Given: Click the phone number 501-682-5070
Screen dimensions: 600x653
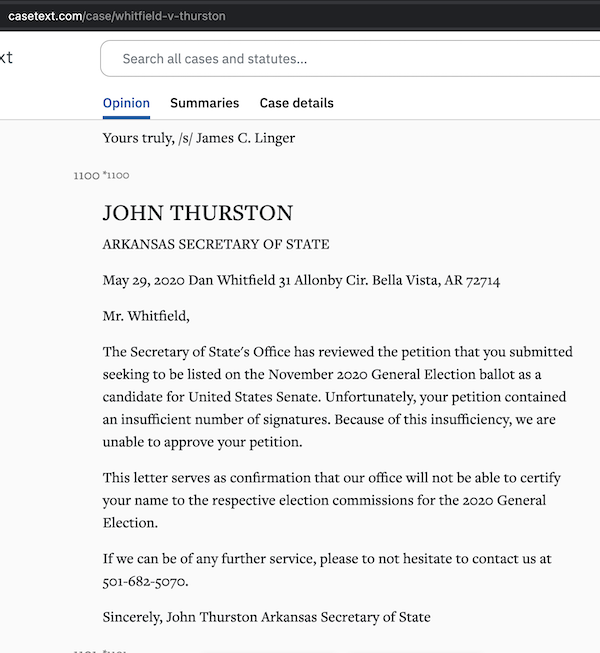Looking at the screenshot, I should pyautogui.click(x=145, y=581).
